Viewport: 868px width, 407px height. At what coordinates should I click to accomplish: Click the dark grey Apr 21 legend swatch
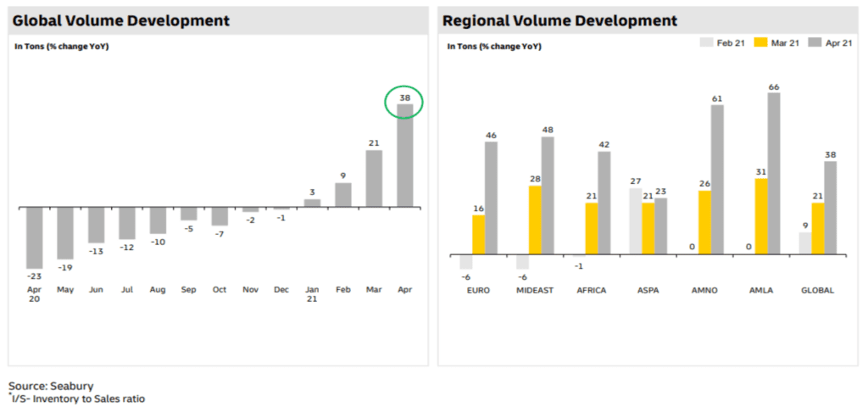click(814, 44)
